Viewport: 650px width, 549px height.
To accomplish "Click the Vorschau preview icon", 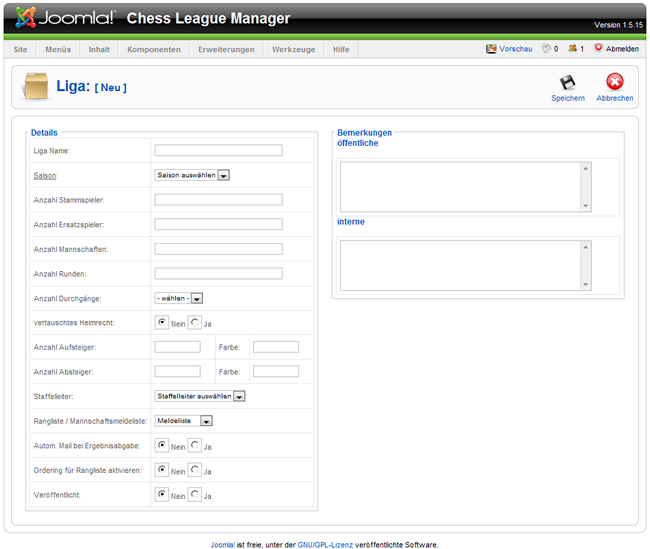I will pyautogui.click(x=491, y=48).
